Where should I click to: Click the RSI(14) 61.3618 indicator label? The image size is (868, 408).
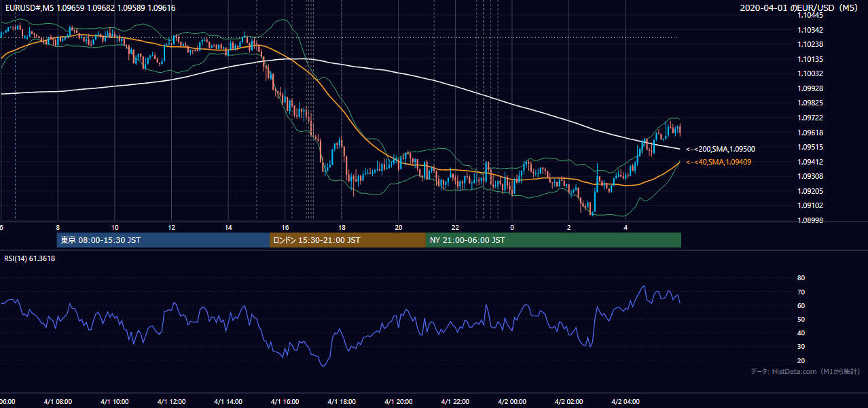click(x=30, y=258)
